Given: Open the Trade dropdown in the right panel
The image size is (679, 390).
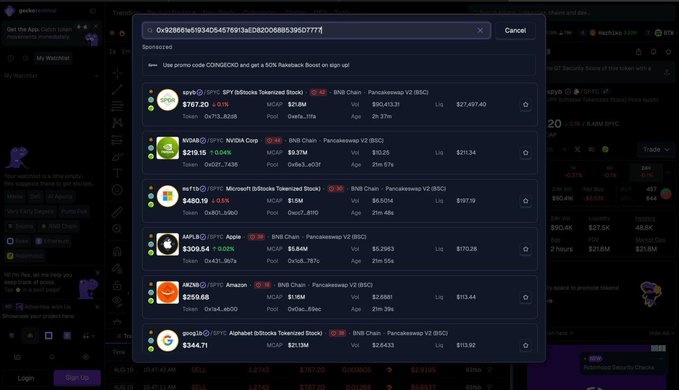Looking at the screenshot, I should [x=656, y=149].
